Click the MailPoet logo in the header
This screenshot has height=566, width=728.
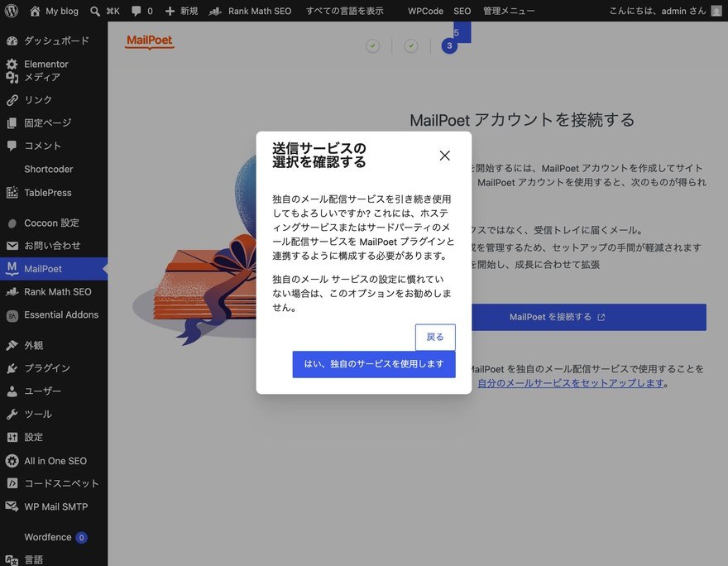pos(150,41)
